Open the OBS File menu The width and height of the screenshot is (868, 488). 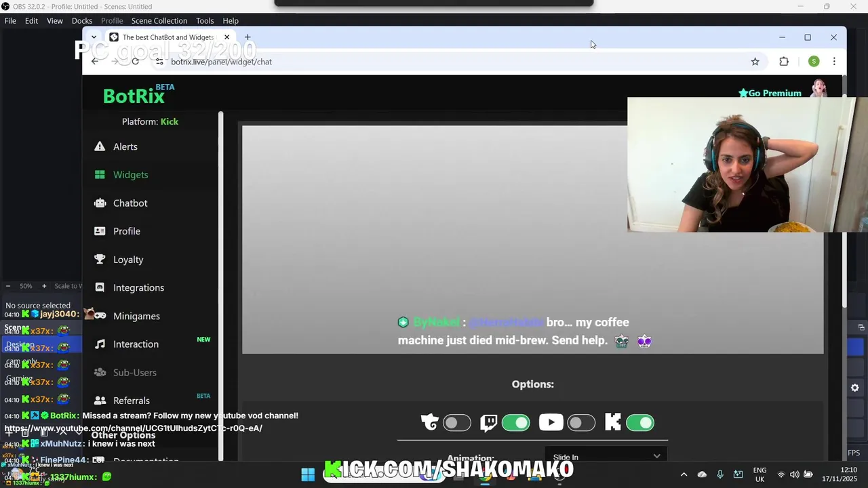(10, 21)
